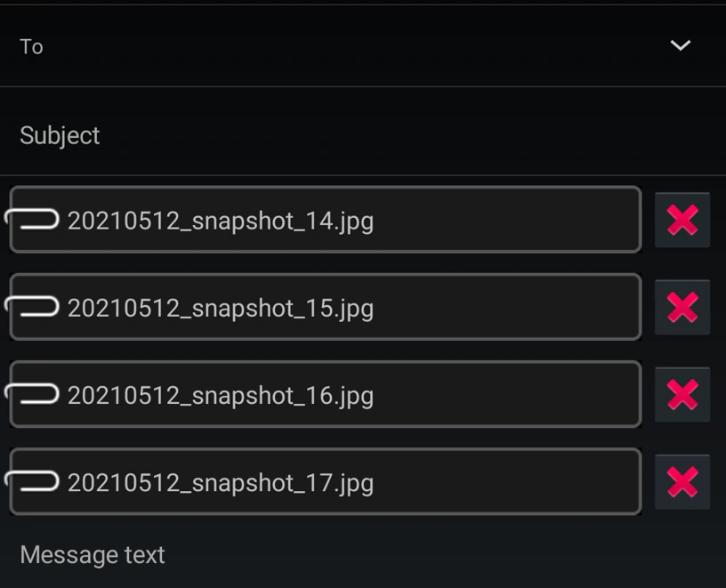
Task: Click the paperclip icon for snapshot_14.jpg
Action: coord(32,219)
